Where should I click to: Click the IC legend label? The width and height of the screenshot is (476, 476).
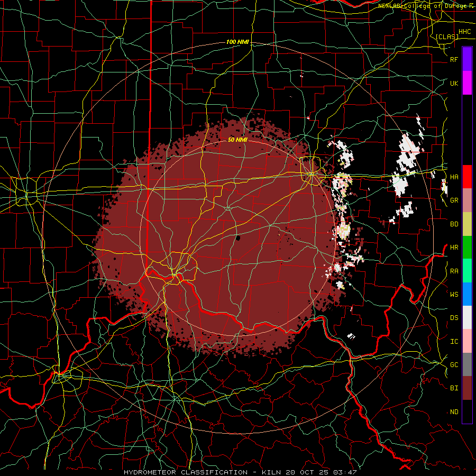point(454,342)
